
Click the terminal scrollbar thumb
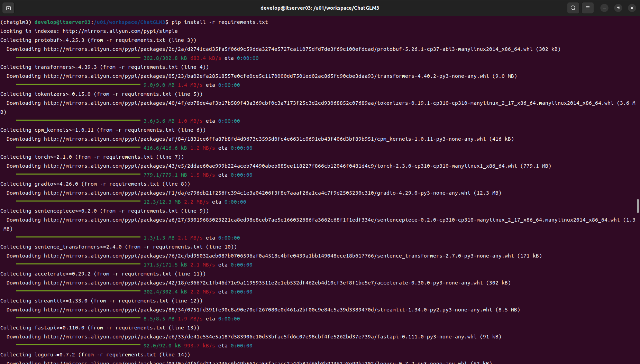(x=638, y=206)
